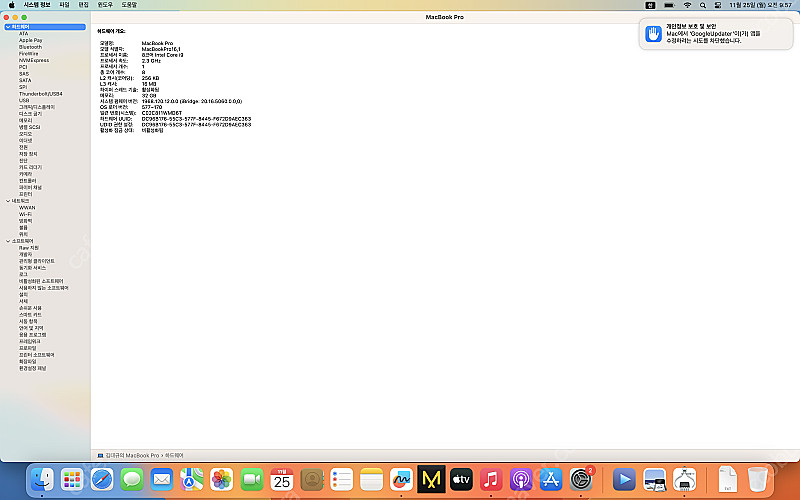Select USB in the sidebar

click(24, 101)
